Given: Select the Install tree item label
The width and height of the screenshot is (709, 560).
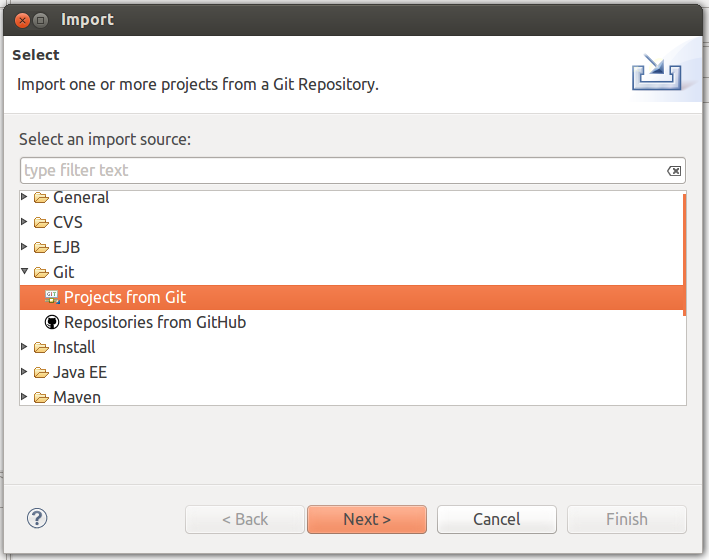Looking at the screenshot, I should (x=74, y=347).
